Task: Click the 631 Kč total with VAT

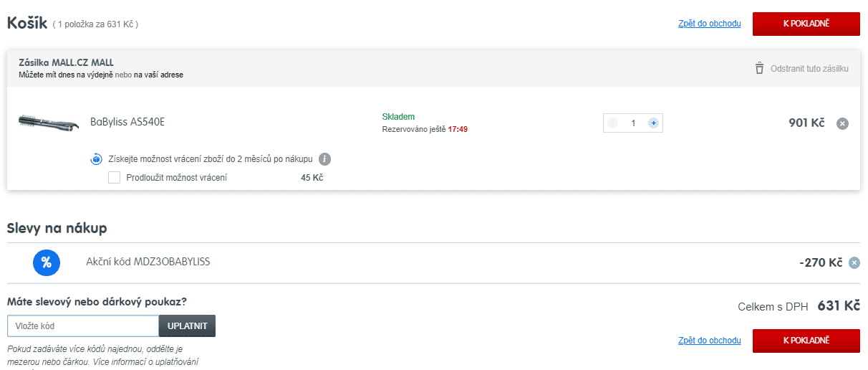Action: (x=839, y=305)
